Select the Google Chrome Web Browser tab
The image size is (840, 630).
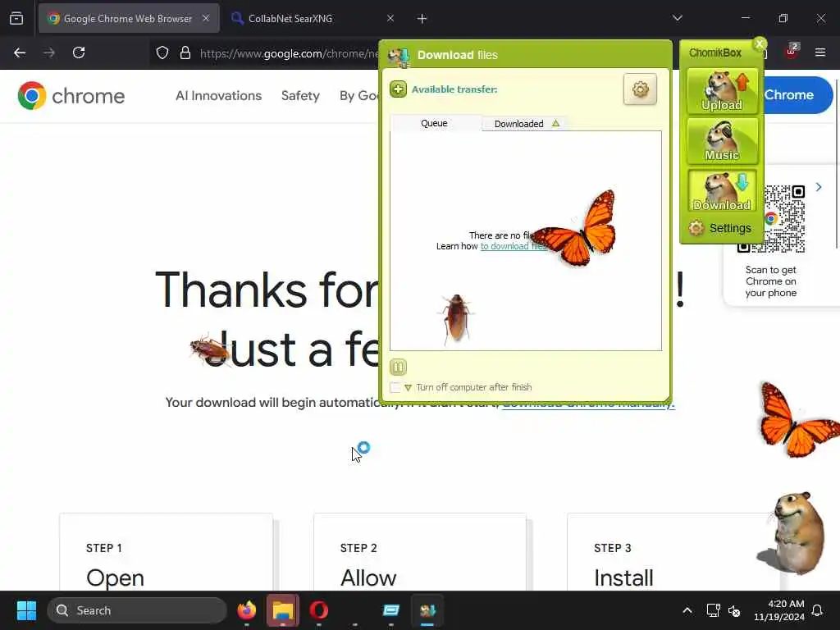[x=129, y=19]
